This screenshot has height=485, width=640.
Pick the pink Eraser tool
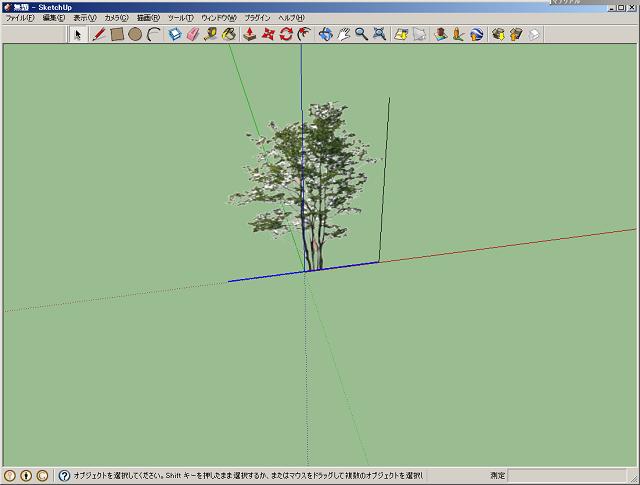coord(192,34)
